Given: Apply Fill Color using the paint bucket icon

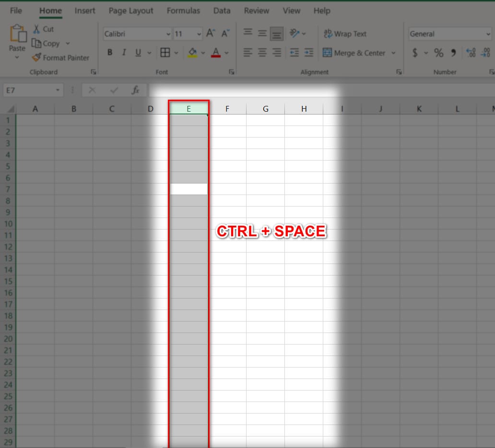Looking at the screenshot, I should (x=192, y=52).
